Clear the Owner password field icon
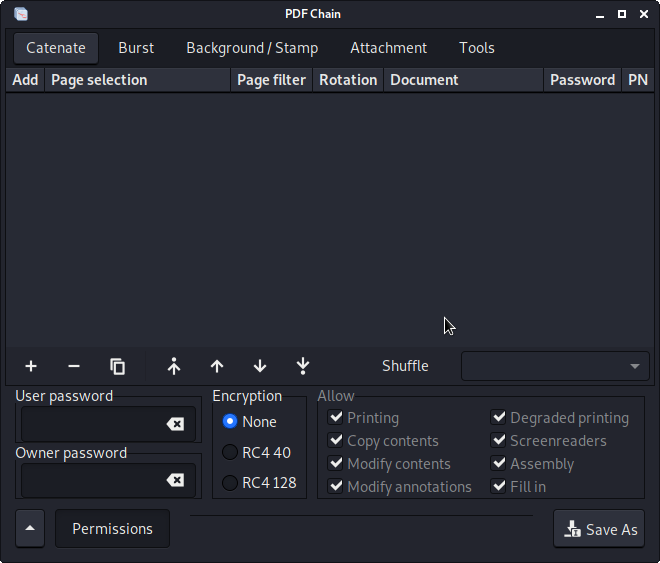This screenshot has height=563, width=660. (176, 480)
